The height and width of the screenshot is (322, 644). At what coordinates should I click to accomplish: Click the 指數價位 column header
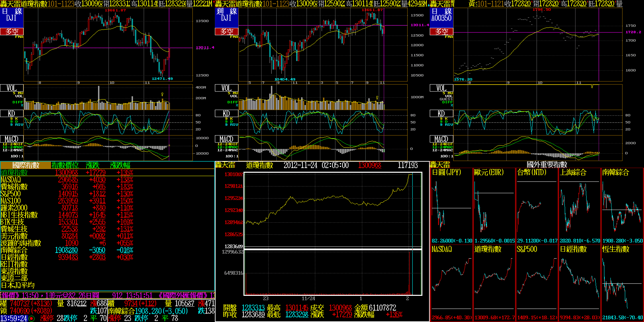[x=65, y=165]
